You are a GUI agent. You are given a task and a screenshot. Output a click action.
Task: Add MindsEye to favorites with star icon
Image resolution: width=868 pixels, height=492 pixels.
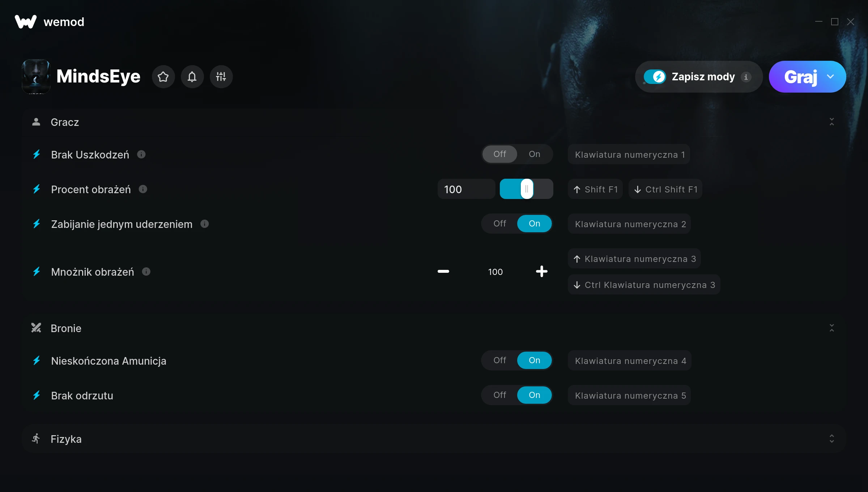tap(163, 77)
